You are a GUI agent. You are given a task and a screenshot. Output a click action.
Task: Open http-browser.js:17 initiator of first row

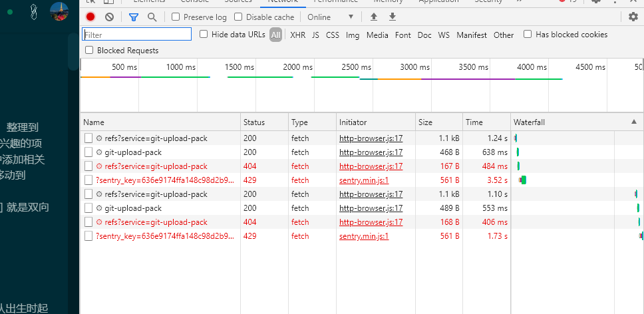(371, 138)
